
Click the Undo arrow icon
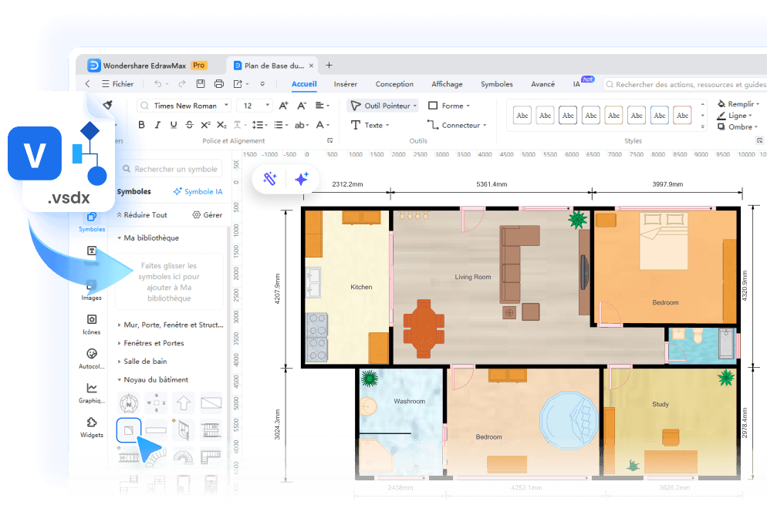click(x=158, y=84)
